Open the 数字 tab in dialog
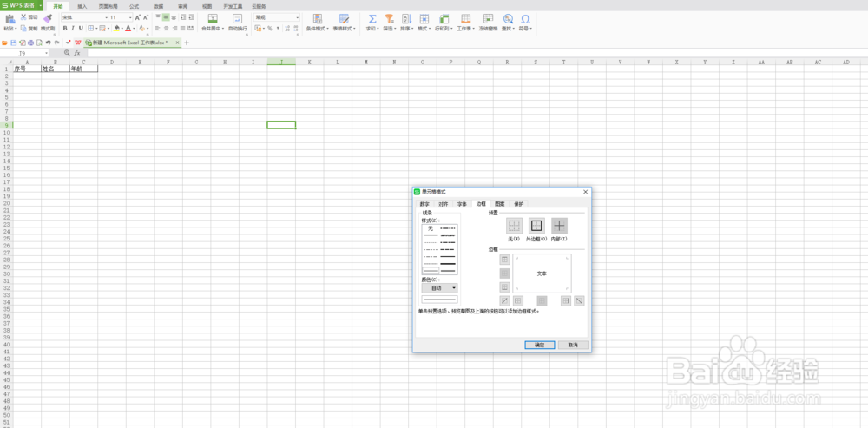Viewport: 868px width, 428px height. pyautogui.click(x=424, y=204)
